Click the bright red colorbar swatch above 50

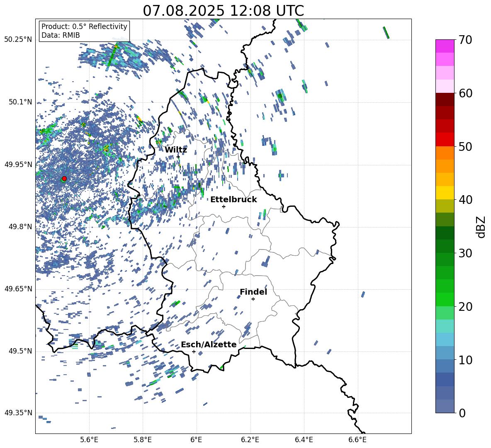[x=445, y=140]
